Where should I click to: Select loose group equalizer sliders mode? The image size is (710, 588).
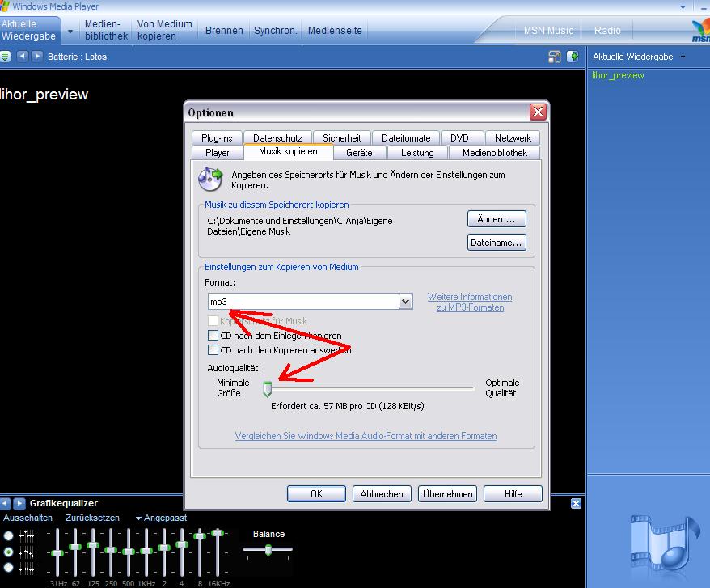pos(9,552)
